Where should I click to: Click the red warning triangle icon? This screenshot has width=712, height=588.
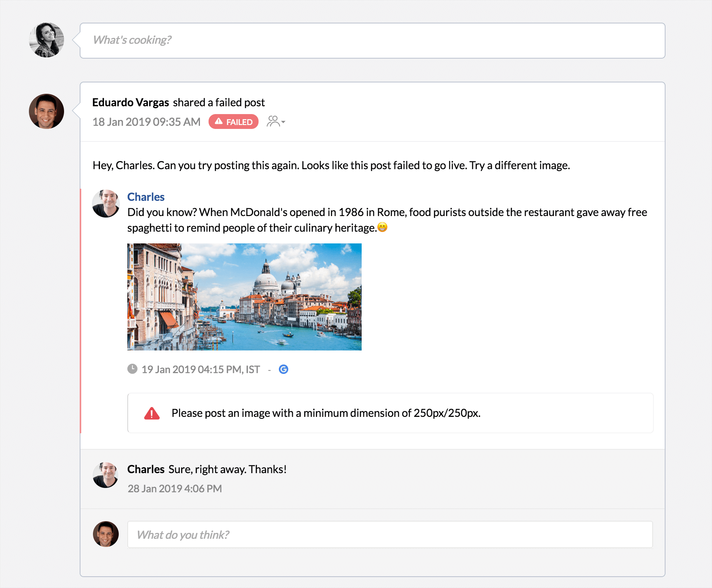152,413
